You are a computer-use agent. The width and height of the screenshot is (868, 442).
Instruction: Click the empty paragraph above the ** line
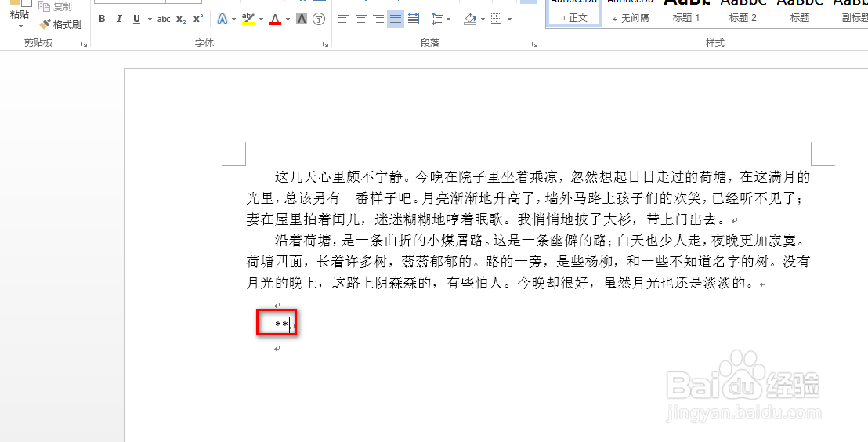[x=278, y=305]
